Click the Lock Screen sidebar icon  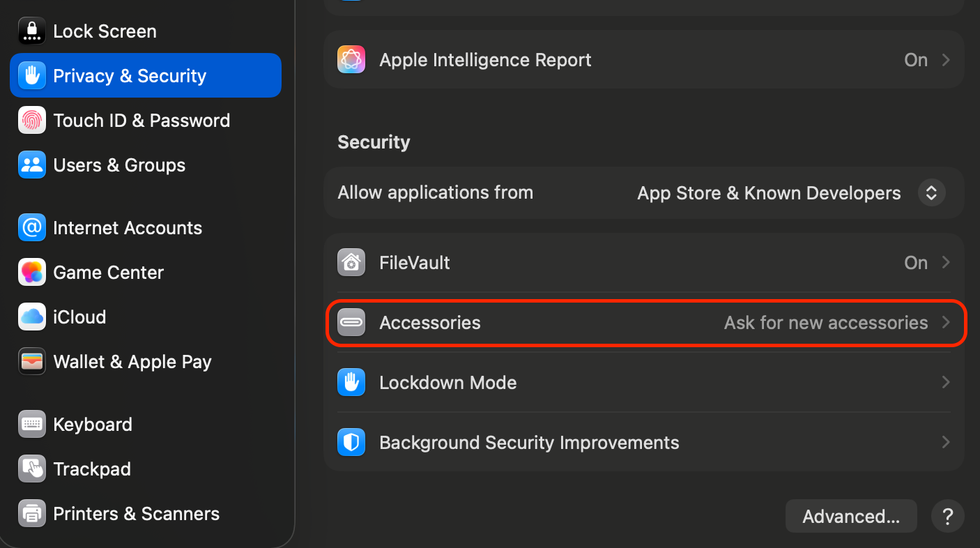pos(32,31)
